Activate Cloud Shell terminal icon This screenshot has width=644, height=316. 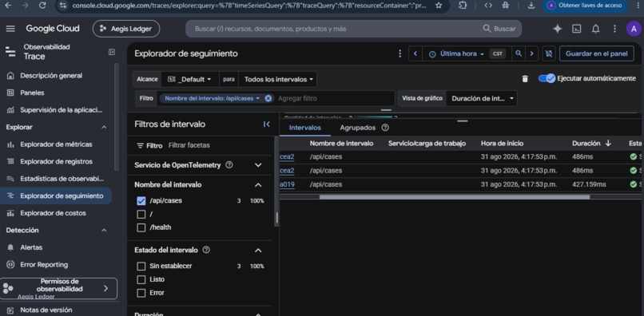pos(577,29)
